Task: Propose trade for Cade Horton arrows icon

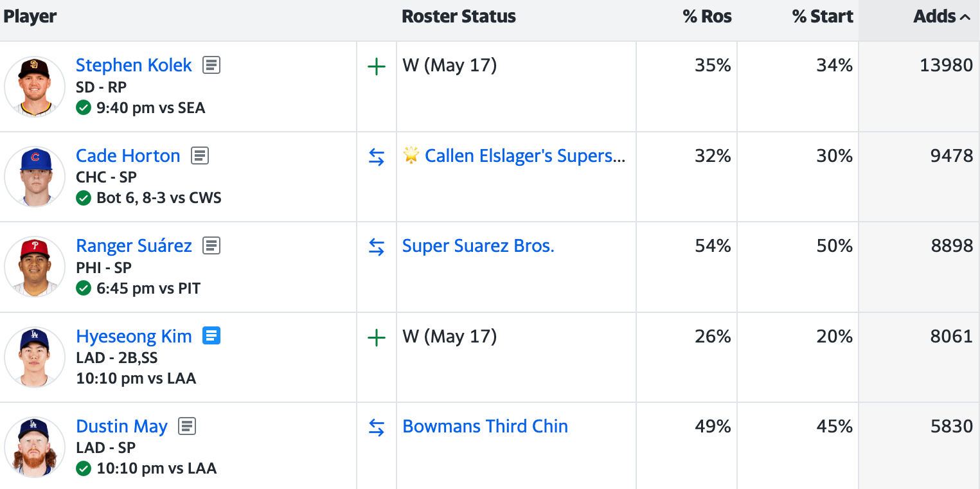Action: [x=376, y=157]
